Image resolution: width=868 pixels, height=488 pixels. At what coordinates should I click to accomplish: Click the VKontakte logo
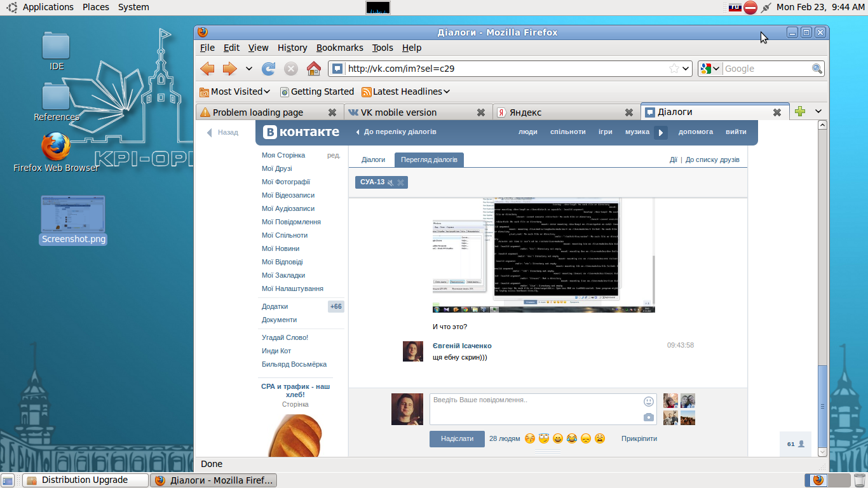(301, 132)
